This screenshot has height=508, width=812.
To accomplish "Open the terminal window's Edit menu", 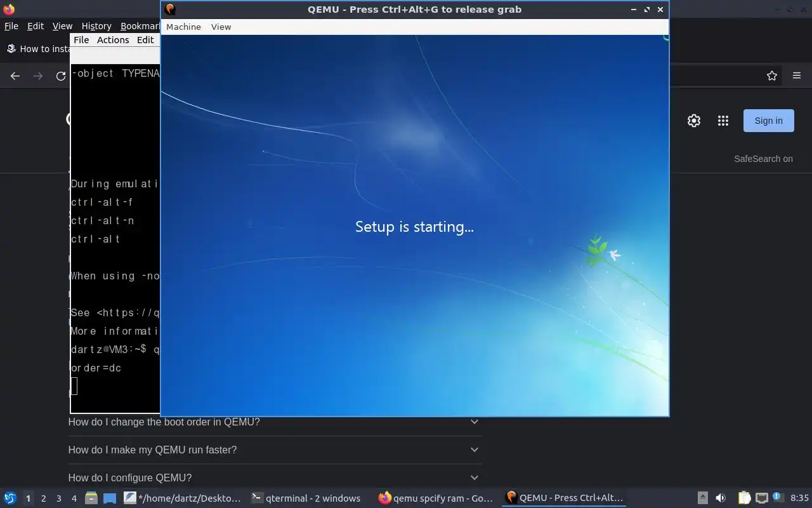I will (145, 39).
